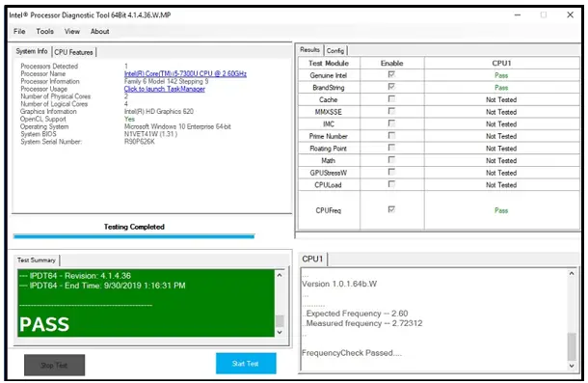Click the Test Summary scrollbar thumb

280,321
